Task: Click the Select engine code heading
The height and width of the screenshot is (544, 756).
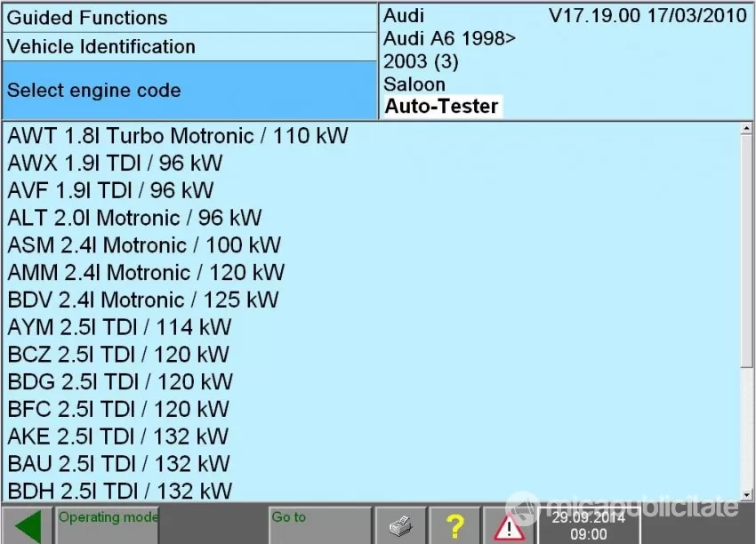Action: tap(189, 90)
